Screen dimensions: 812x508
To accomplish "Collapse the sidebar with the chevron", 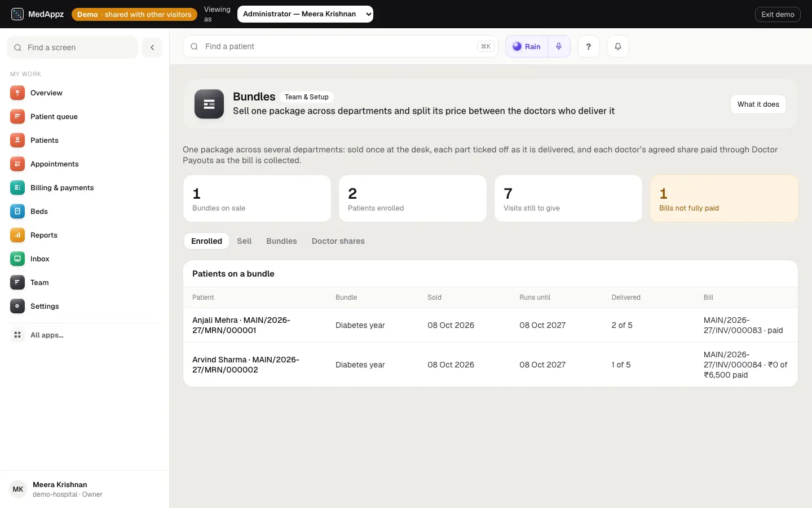I will click(152, 47).
